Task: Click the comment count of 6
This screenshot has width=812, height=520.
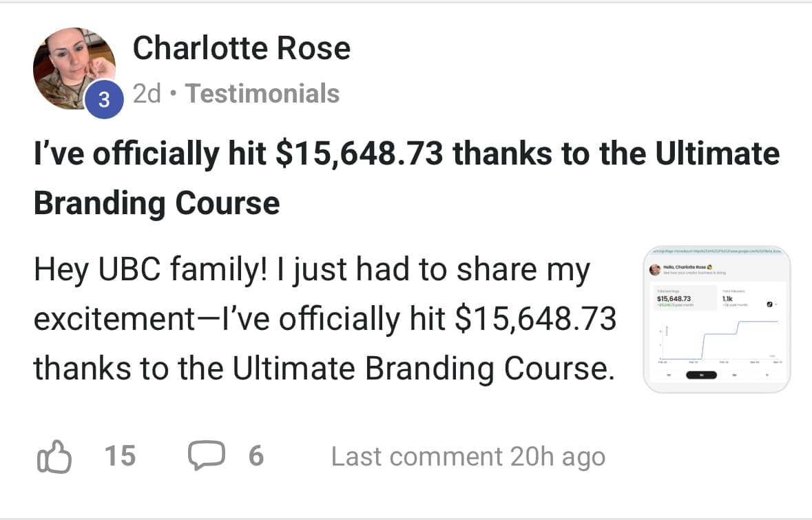Action: 256,456
